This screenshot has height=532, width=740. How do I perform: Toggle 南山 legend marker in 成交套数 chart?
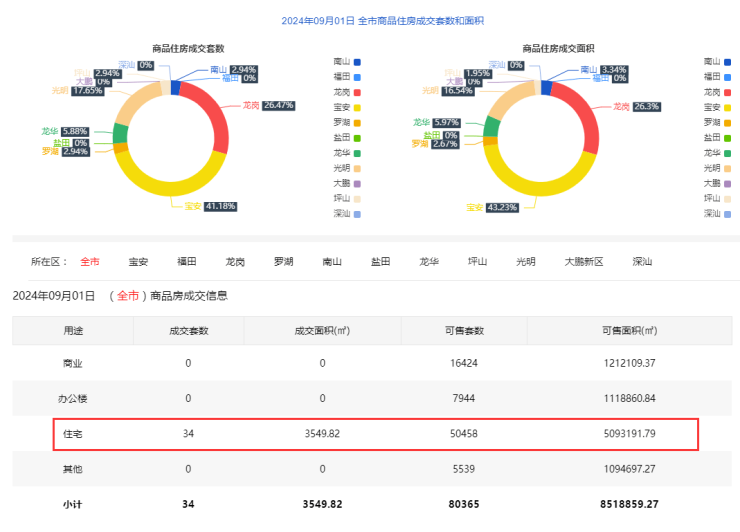click(x=359, y=61)
